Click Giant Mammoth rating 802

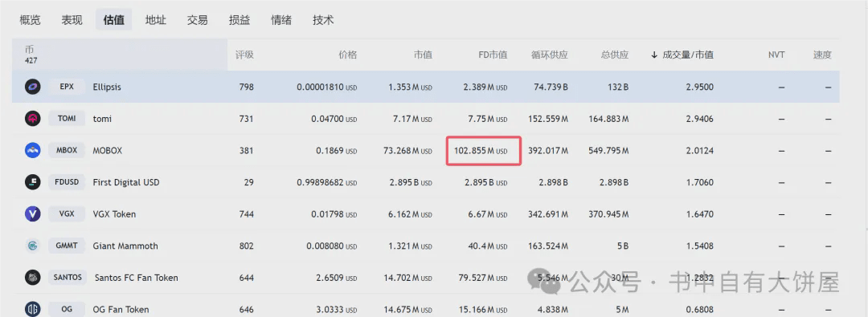click(246, 246)
